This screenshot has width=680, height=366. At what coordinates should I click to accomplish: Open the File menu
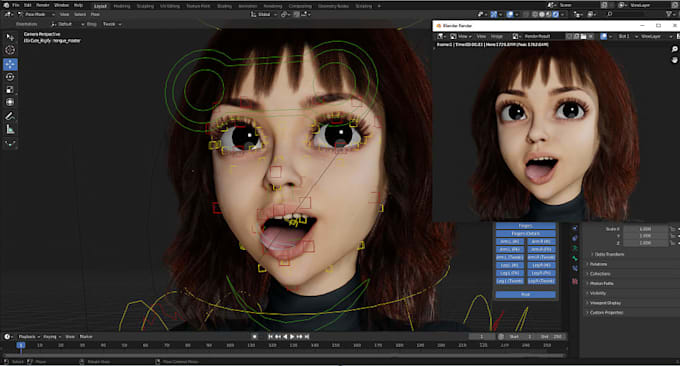pos(16,5)
